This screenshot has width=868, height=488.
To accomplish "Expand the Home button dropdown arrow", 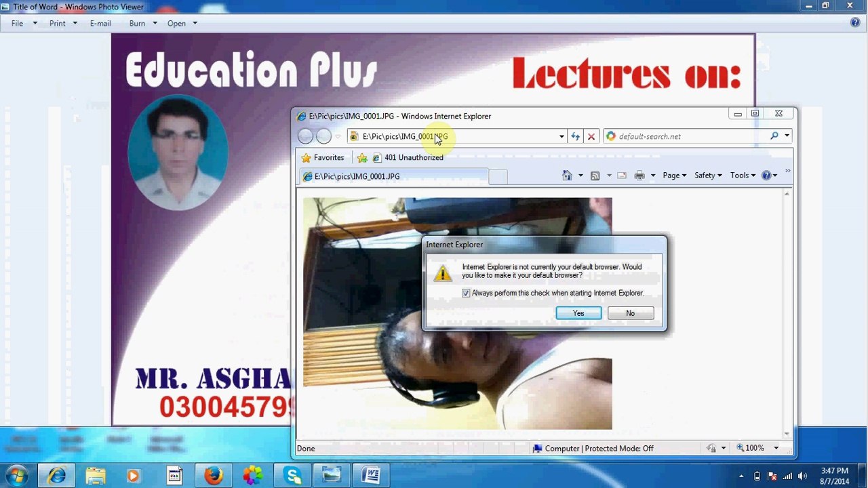I will [580, 176].
